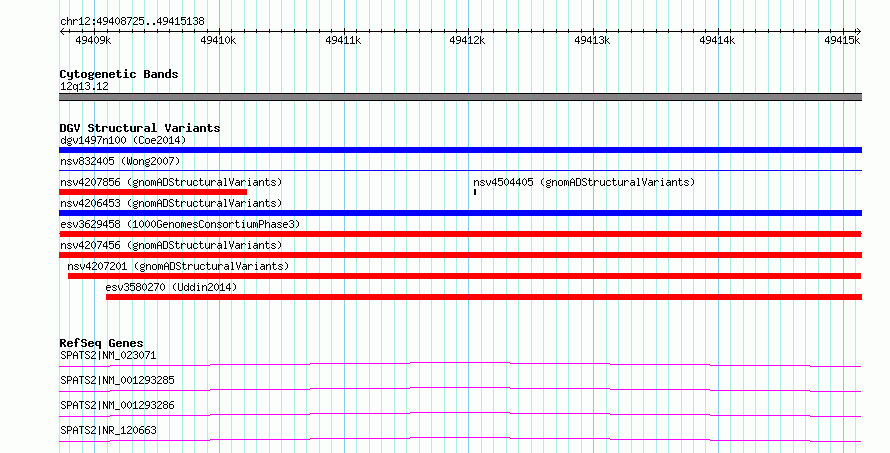The width and height of the screenshot is (890, 453).
Task: Open SPATS2|NM_023071 transcript label
Action: [108, 355]
